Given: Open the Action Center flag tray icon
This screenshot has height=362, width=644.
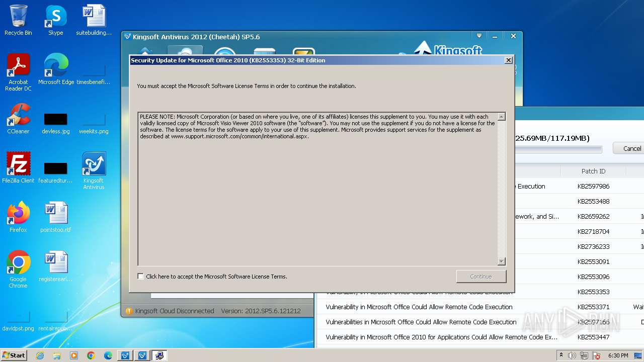Looking at the screenshot, I should coord(595,355).
